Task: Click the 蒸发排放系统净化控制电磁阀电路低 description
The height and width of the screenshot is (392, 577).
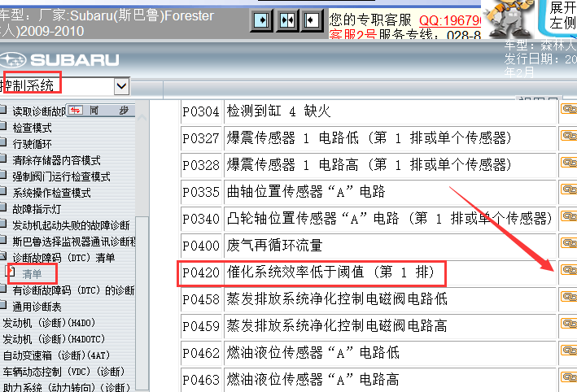Action: click(x=337, y=299)
